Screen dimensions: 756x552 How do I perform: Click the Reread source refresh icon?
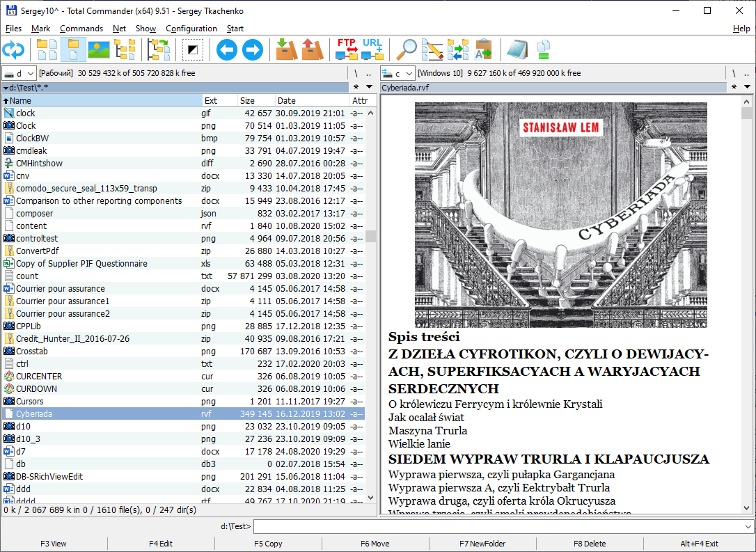pos(13,50)
